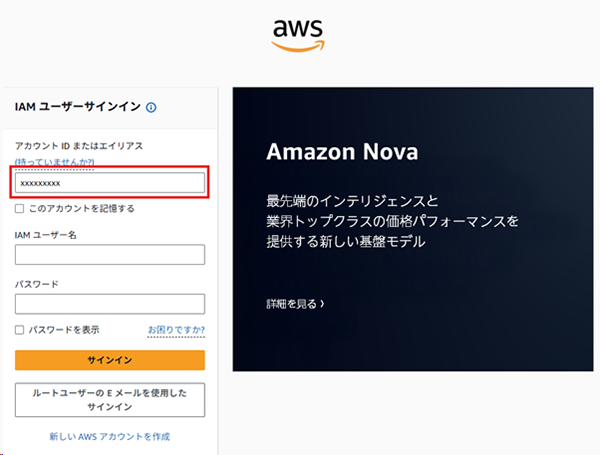This screenshot has width=600, height=455.
Task: Open the お困りですか? help link
Action: pos(176,330)
